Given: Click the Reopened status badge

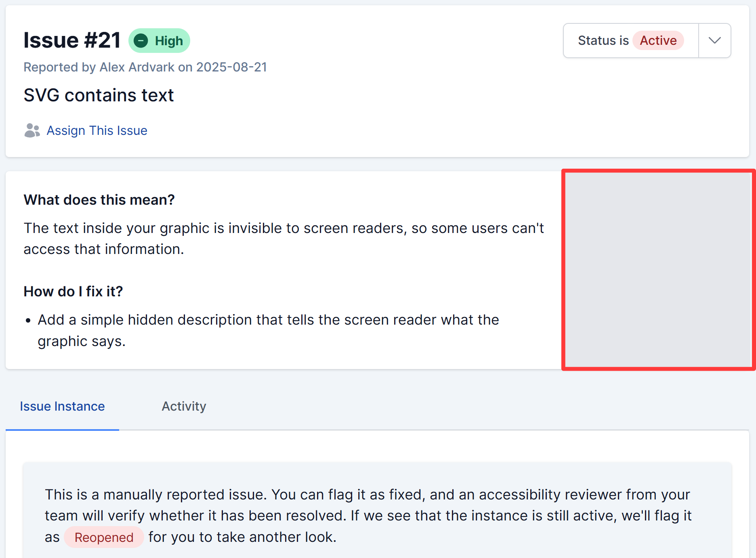Looking at the screenshot, I should click(104, 537).
